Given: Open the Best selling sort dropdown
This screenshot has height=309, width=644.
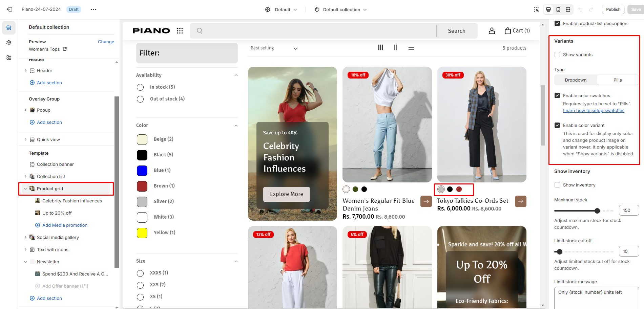Looking at the screenshot, I should (x=274, y=48).
